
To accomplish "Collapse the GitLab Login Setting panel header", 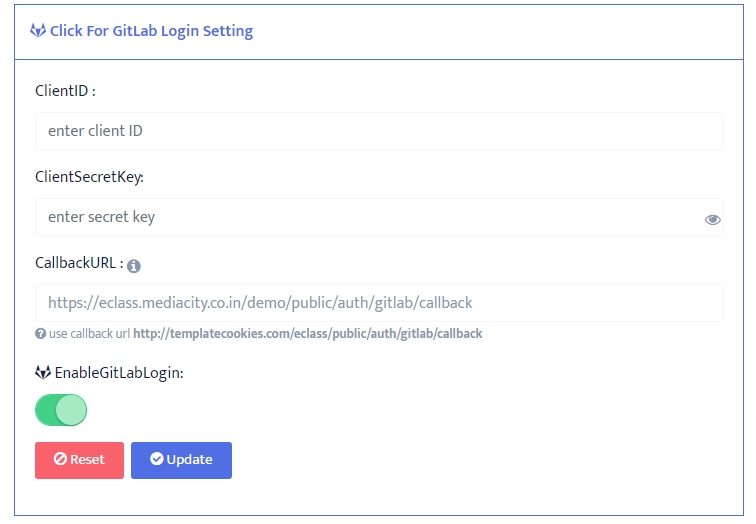I will pos(151,31).
